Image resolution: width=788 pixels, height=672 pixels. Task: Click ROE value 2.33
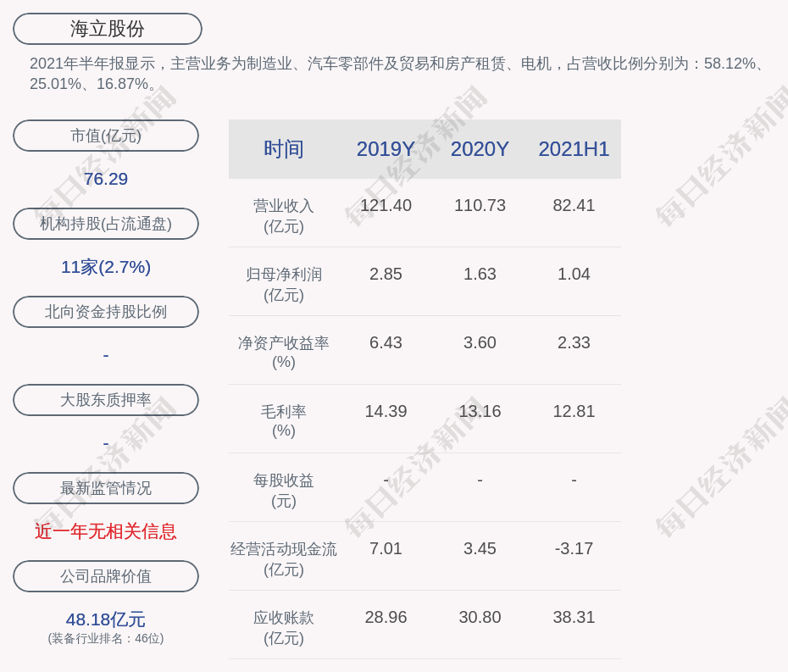(574, 343)
